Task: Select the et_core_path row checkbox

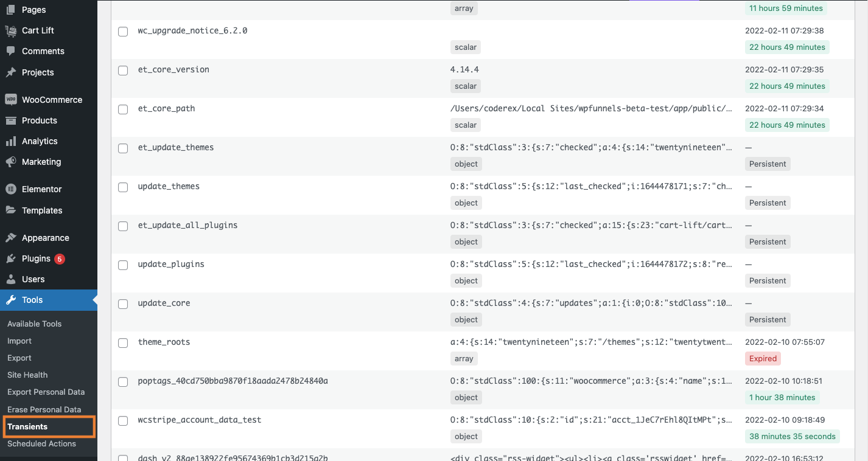Action: pyautogui.click(x=123, y=109)
